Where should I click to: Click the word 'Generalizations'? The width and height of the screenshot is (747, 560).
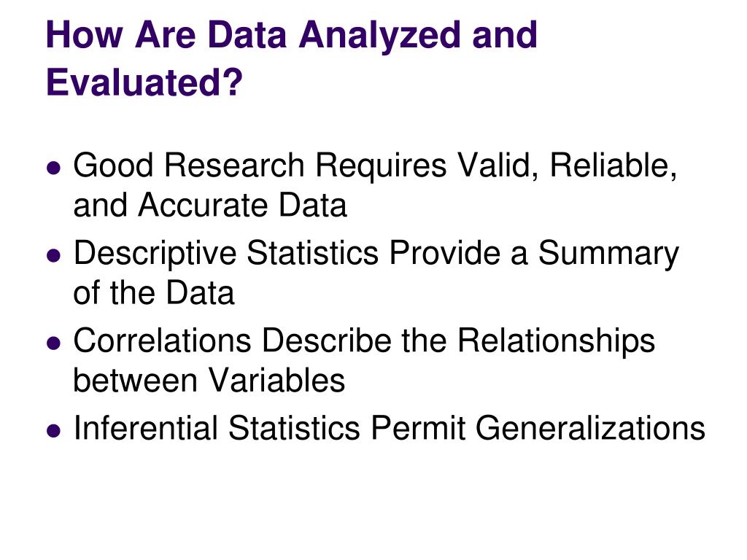[x=590, y=427]
